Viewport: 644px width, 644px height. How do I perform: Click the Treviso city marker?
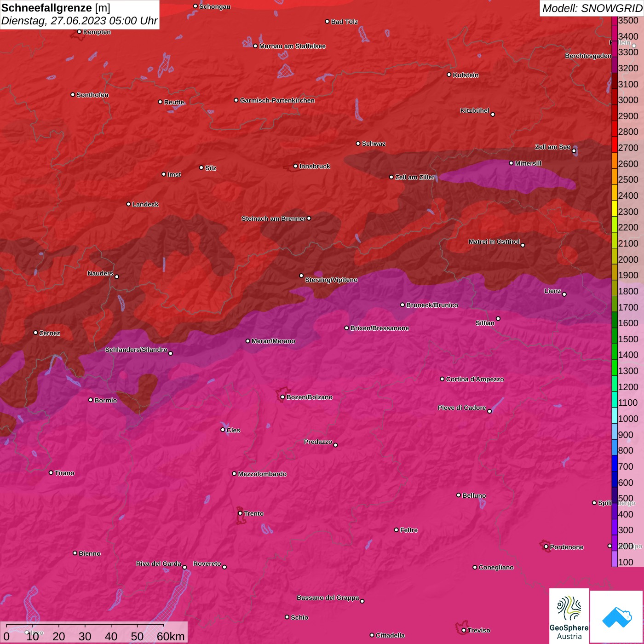(464, 630)
